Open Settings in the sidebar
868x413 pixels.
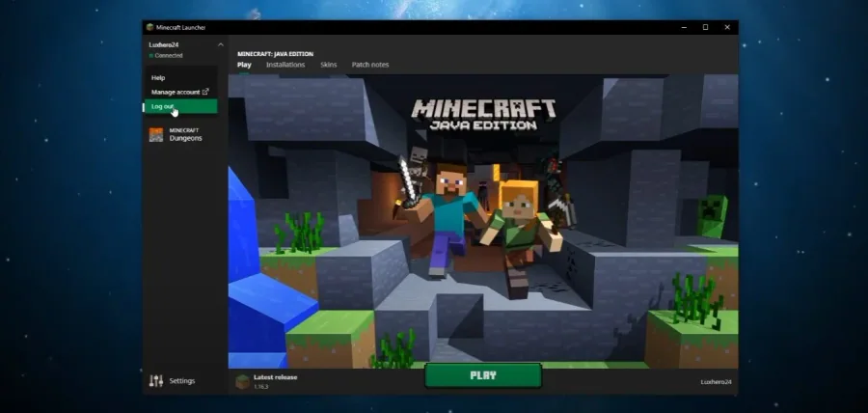pyautogui.click(x=185, y=381)
